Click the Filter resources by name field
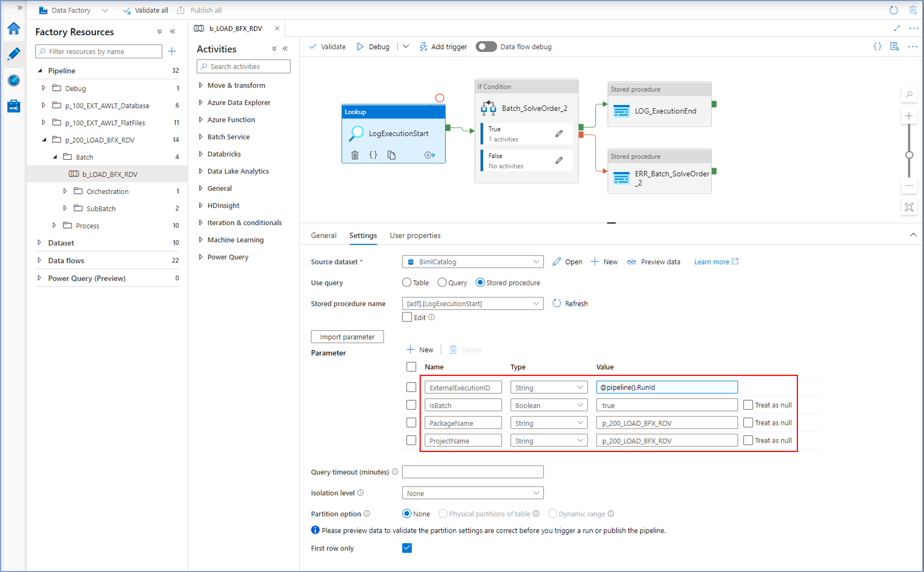This screenshot has height=572, width=924. click(x=98, y=51)
